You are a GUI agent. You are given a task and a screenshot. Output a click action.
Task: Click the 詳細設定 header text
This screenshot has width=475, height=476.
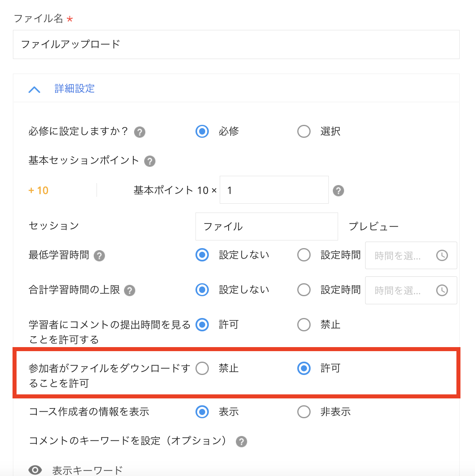[x=75, y=88]
